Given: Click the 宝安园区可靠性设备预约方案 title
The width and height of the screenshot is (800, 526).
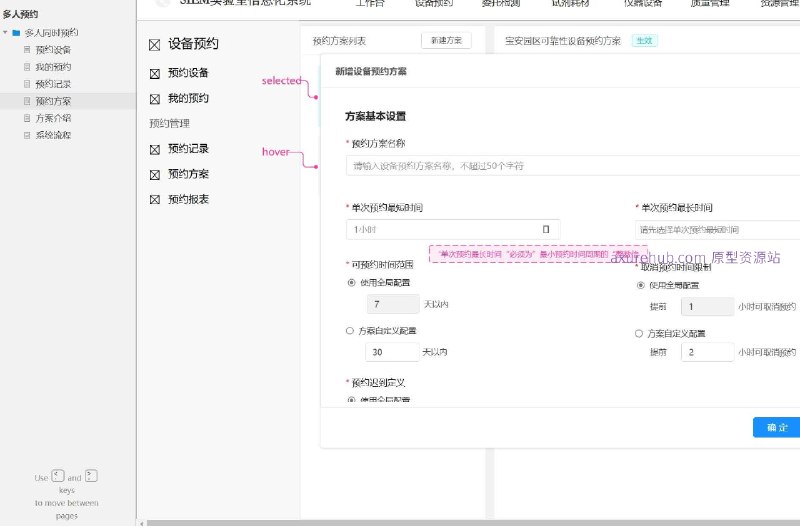Looking at the screenshot, I should coord(563,41).
